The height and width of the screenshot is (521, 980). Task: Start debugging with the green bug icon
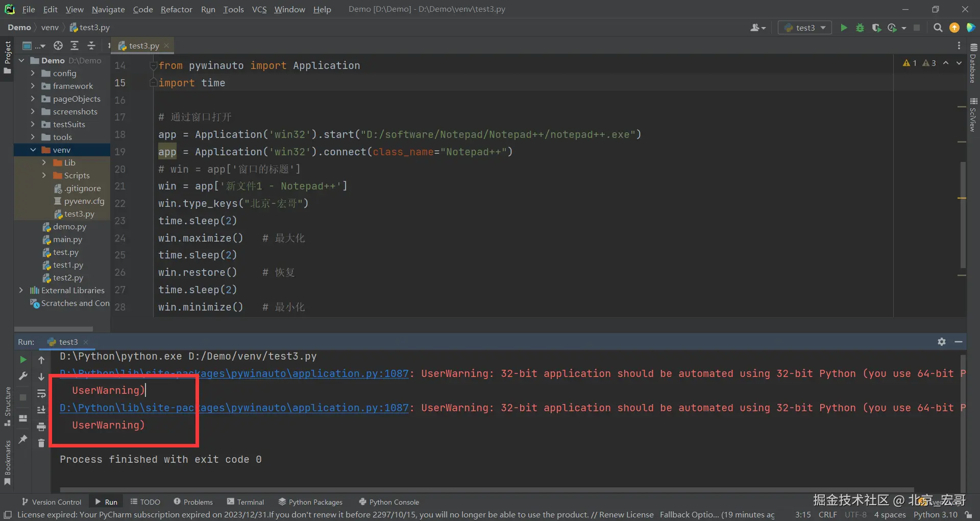tap(860, 28)
